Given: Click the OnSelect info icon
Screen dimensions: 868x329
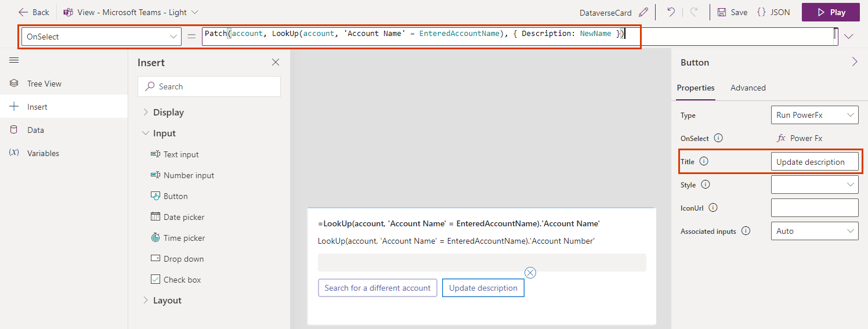Looking at the screenshot, I should 718,138.
